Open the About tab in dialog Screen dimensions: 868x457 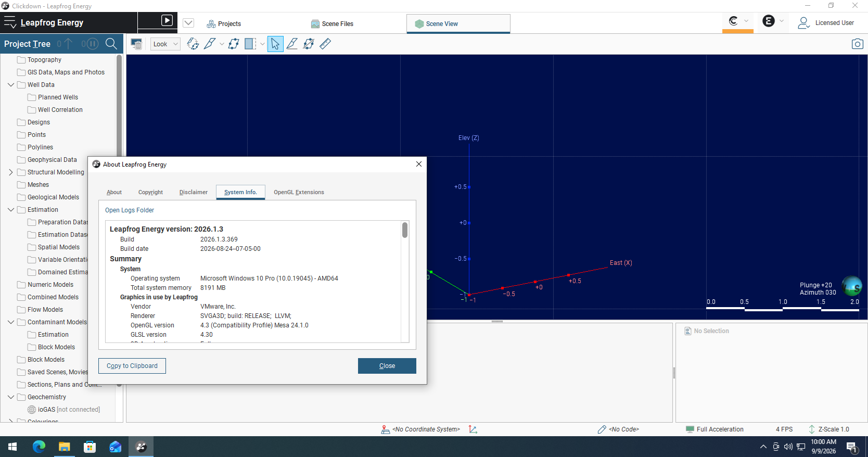114,192
